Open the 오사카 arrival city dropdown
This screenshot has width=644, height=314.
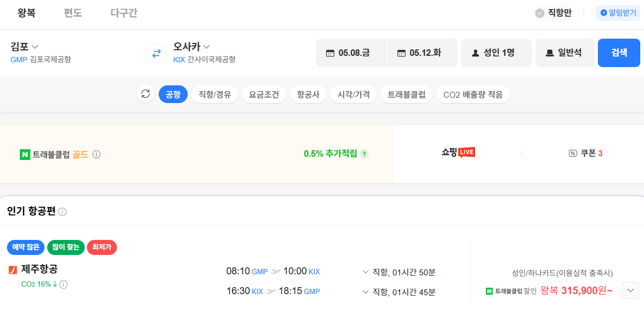pos(190,46)
